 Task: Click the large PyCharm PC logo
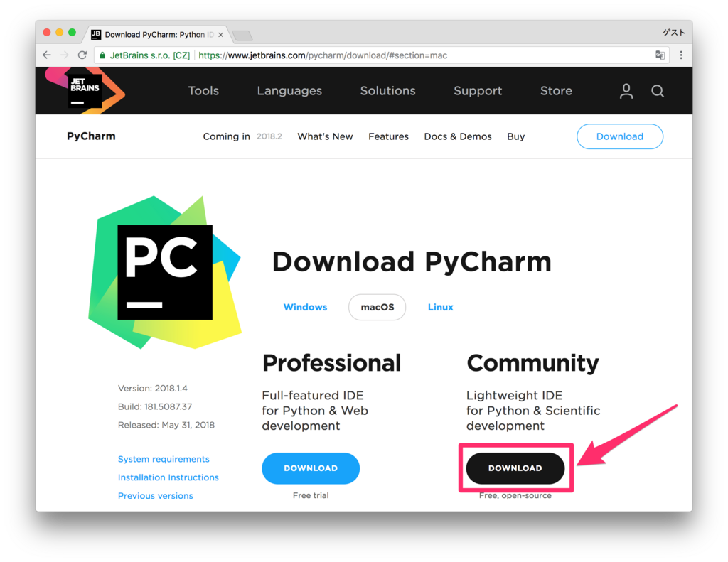(x=165, y=272)
